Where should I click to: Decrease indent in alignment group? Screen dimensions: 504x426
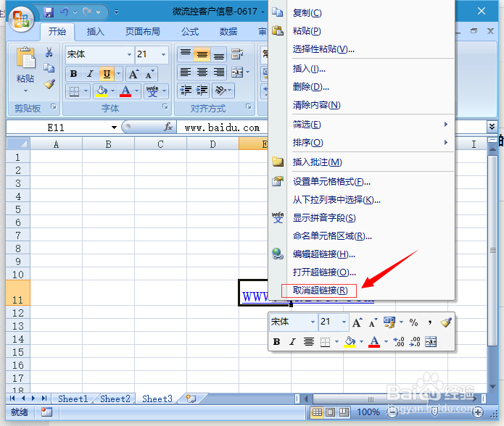click(x=186, y=91)
